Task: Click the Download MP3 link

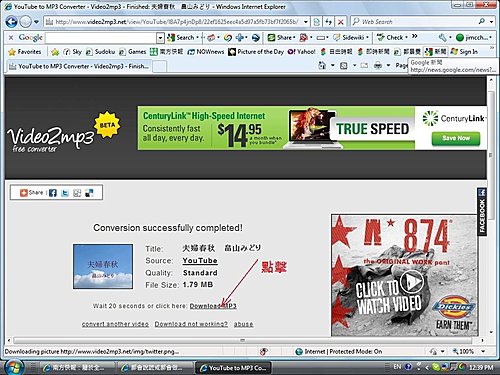Action: click(213, 306)
